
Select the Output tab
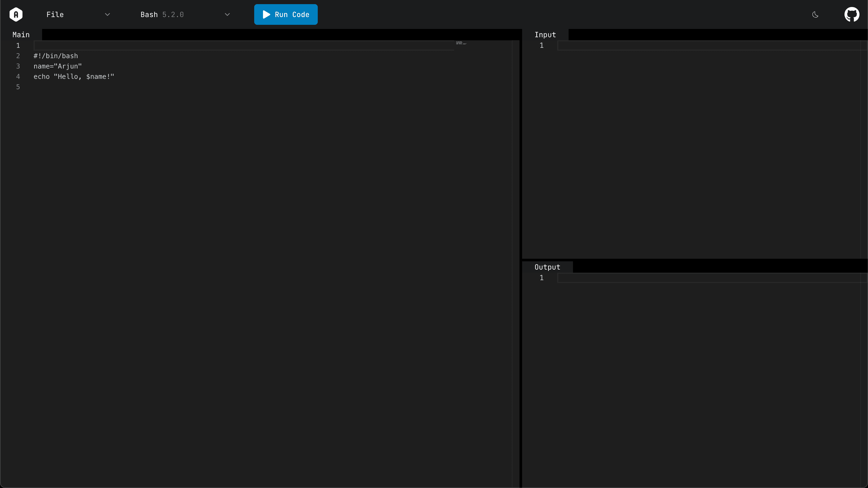click(547, 266)
